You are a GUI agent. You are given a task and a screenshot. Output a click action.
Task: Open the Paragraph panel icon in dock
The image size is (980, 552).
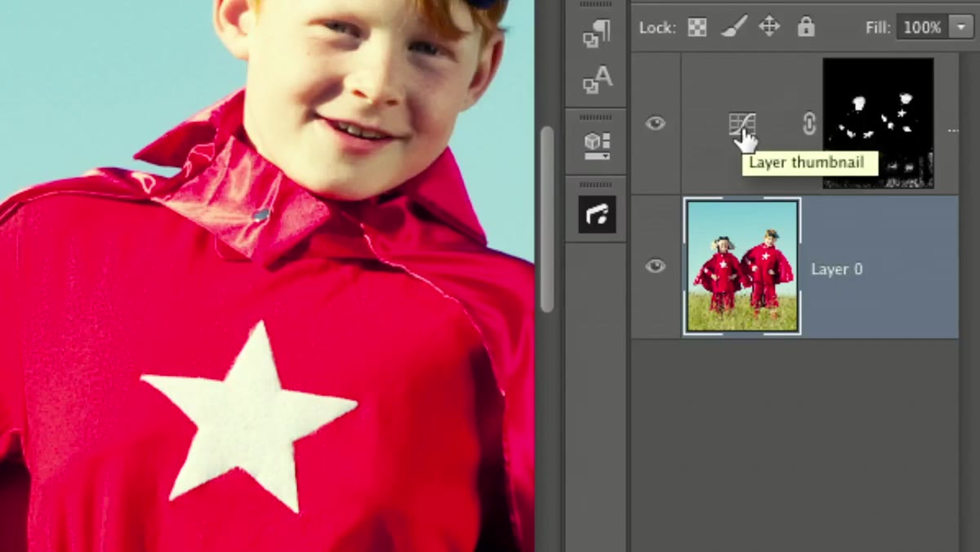[x=597, y=33]
